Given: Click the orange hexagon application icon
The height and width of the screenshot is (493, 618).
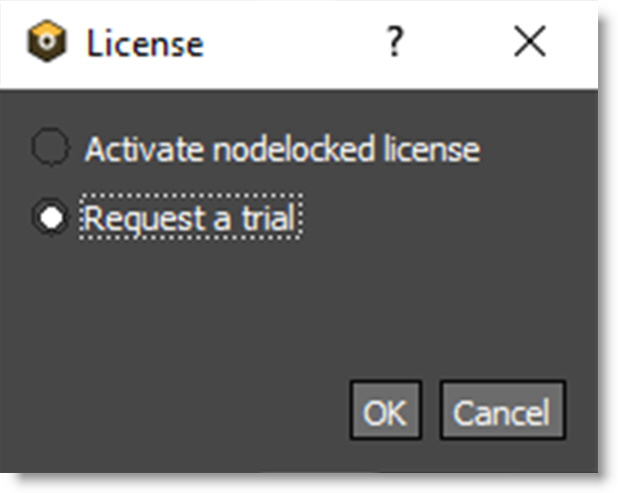Looking at the screenshot, I should [x=47, y=43].
